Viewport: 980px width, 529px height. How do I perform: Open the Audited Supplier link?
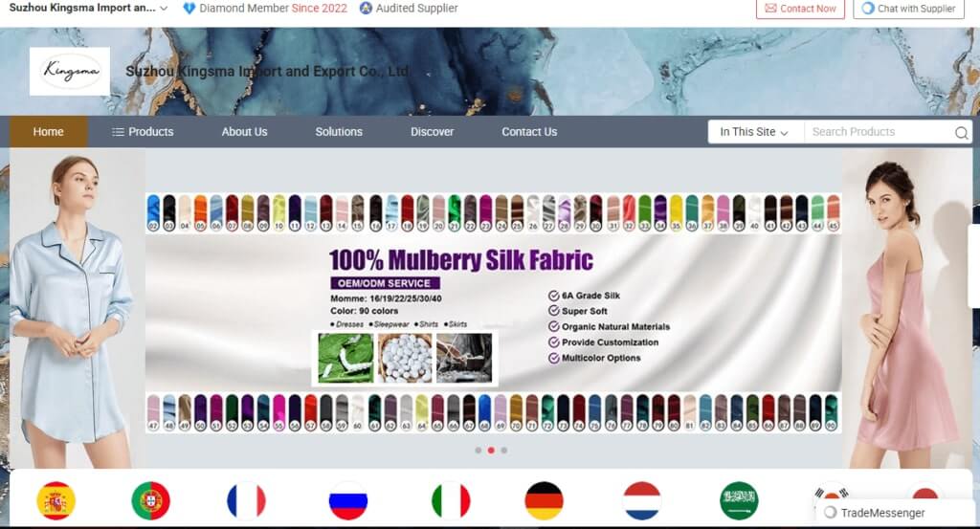(x=417, y=8)
